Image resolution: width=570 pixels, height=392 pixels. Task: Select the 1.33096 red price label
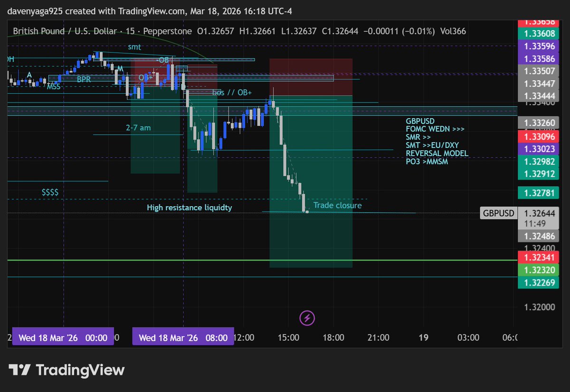pyautogui.click(x=539, y=136)
